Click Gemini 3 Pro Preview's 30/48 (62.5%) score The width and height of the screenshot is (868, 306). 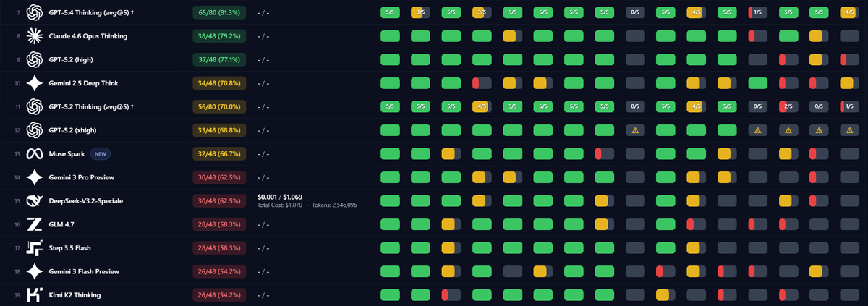[x=219, y=177]
